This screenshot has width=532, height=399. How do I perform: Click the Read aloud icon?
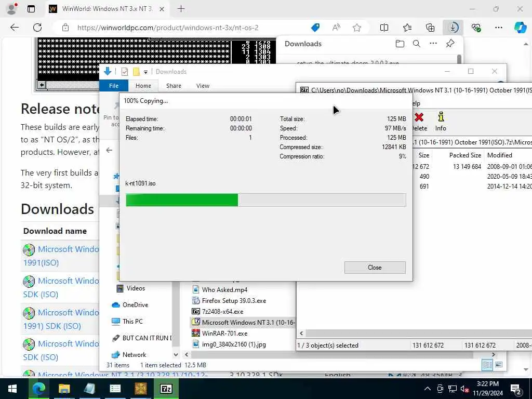(x=336, y=28)
